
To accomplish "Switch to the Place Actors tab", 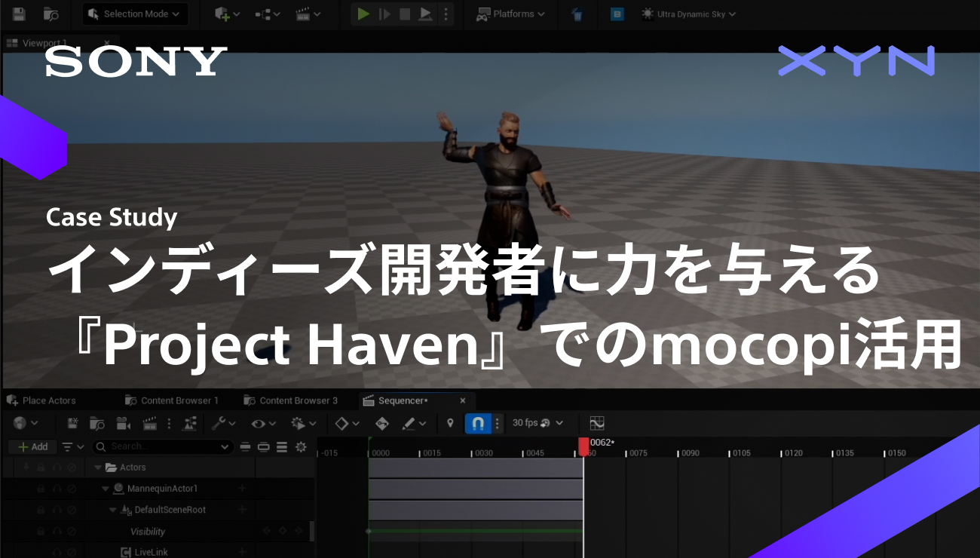I will 42,400.
